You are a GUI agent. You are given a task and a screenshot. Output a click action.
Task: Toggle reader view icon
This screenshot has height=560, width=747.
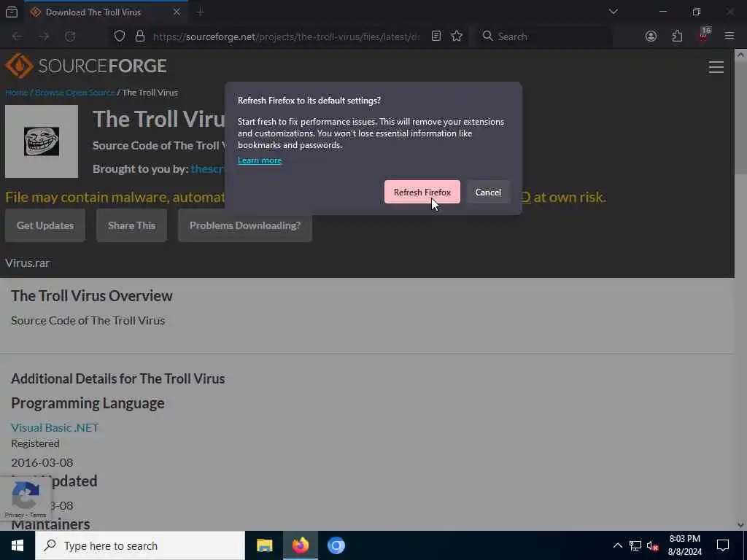436,36
